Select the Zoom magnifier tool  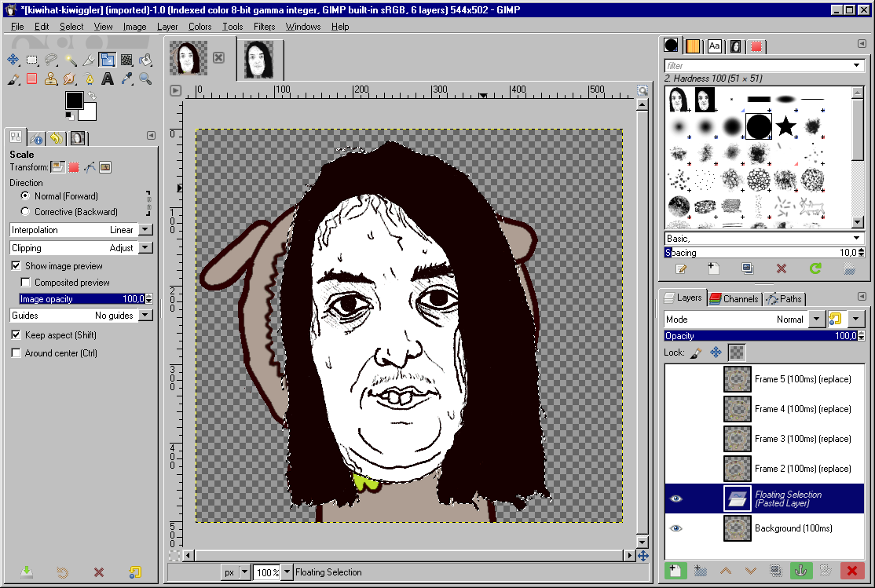pyautogui.click(x=145, y=79)
